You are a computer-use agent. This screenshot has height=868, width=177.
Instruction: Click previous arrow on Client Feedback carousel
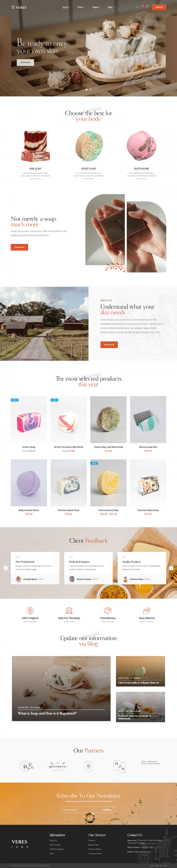coord(5,568)
